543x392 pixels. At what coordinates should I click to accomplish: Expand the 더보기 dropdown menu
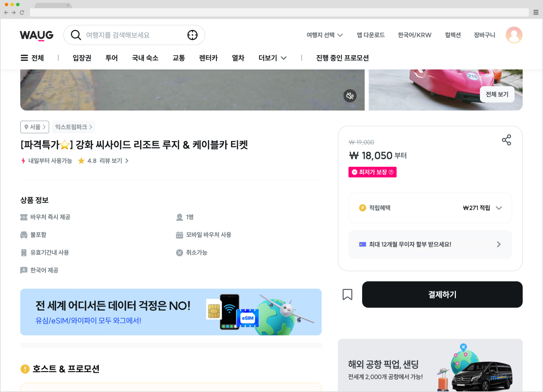[272, 58]
